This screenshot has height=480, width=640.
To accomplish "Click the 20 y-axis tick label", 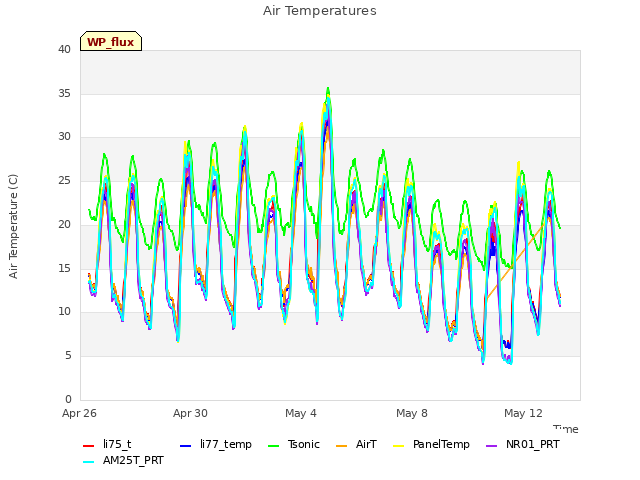I will pos(64,224).
